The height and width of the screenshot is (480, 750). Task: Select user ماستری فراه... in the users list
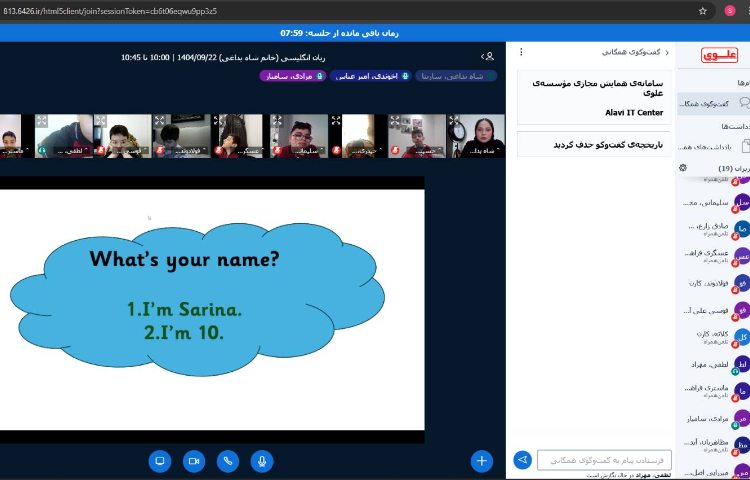tap(714, 391)
